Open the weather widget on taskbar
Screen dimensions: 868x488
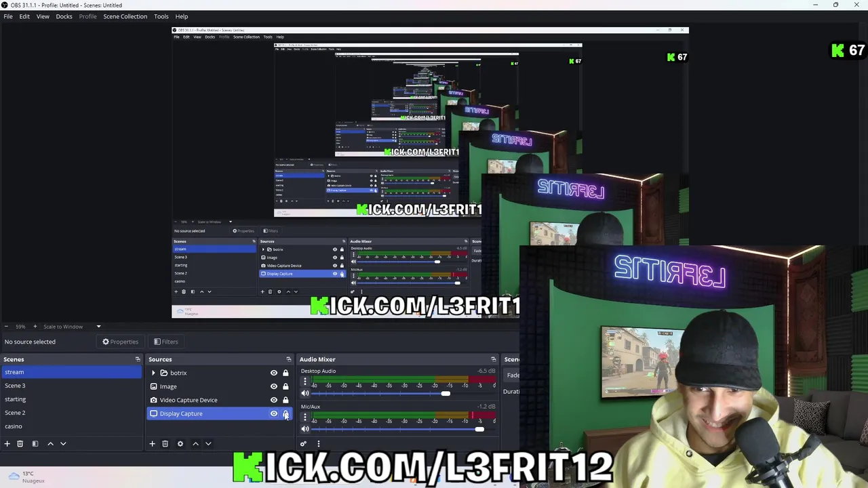coord(28,477)
